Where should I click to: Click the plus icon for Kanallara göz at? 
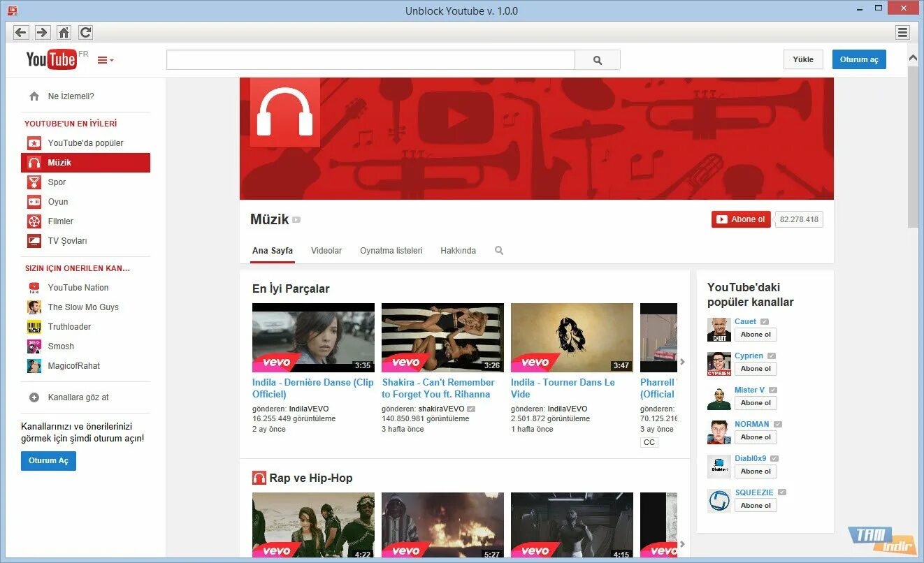(x=34, y=397)
